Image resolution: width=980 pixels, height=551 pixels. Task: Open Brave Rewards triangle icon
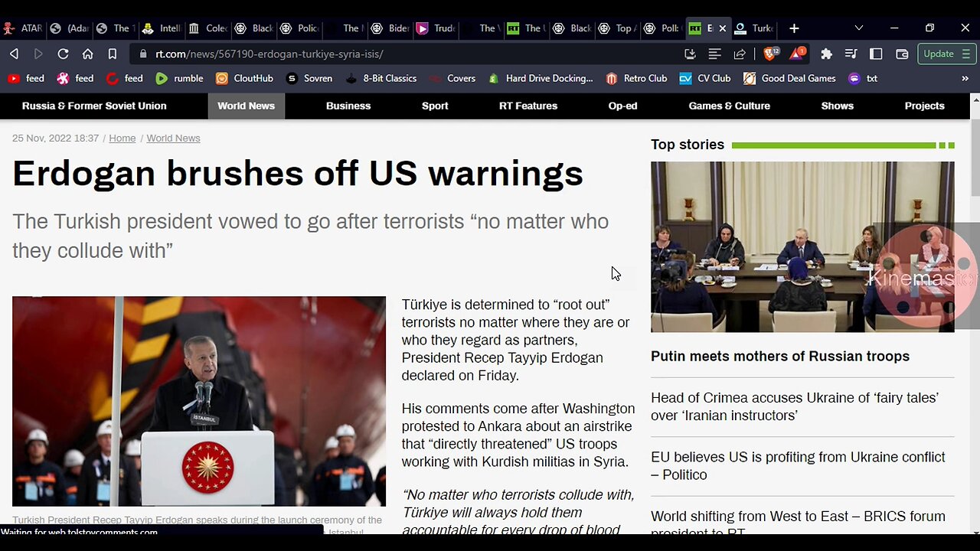coord(797,54)
